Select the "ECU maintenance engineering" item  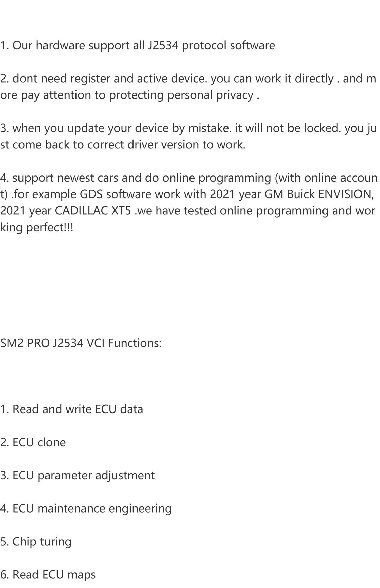[x=86, y=508]
